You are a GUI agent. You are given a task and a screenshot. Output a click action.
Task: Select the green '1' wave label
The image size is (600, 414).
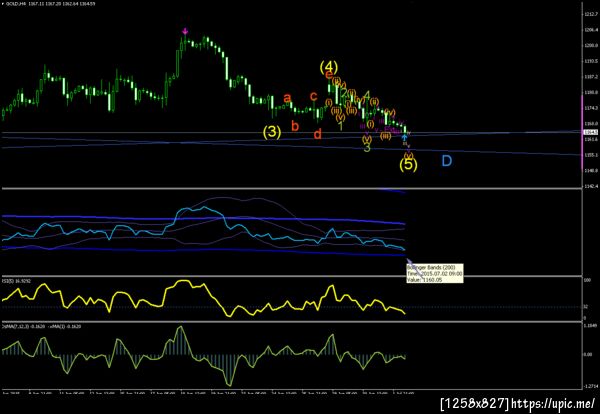341,126
